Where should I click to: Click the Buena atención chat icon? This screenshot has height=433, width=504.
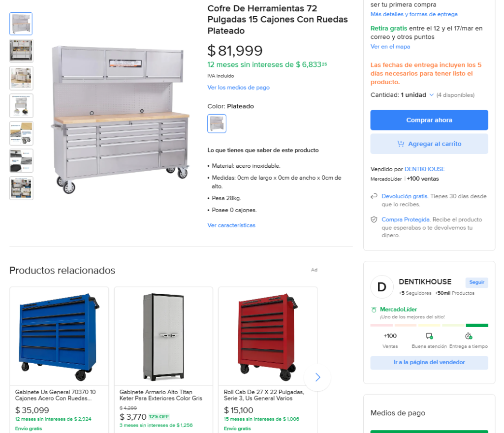tap(429, 336)
